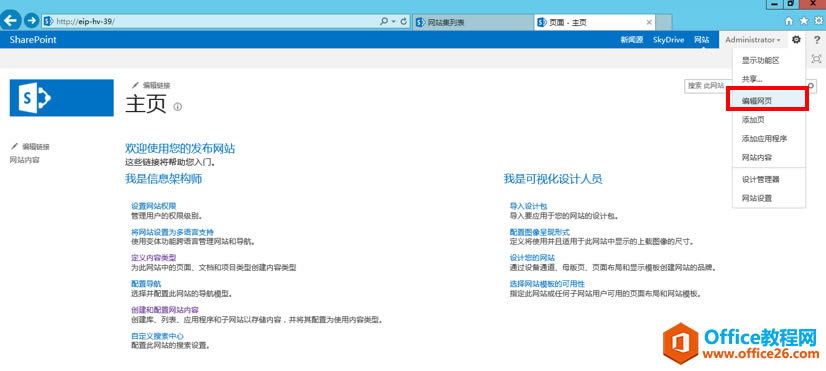The width and height of the screenshot is (826, 371).
Task: Click the browser Forward arrow button
Action: (32, 21)
